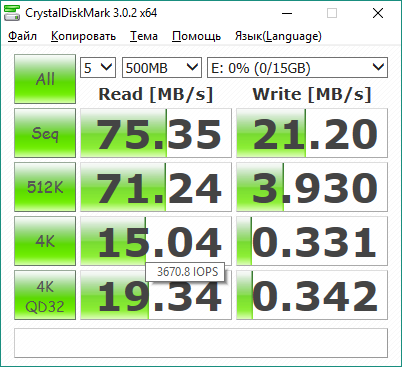
Task: Open the Файл menu
Action: (22, 36)
